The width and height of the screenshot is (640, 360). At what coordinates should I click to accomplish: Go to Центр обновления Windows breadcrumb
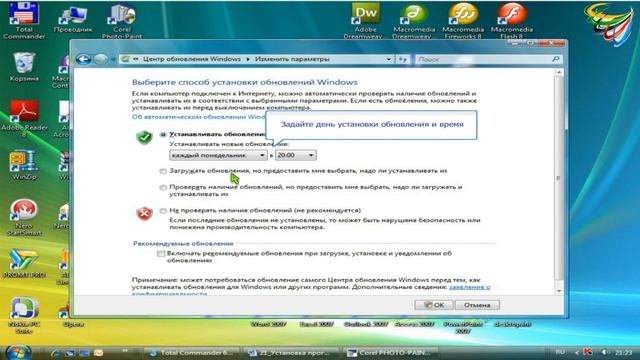(191, 59)
